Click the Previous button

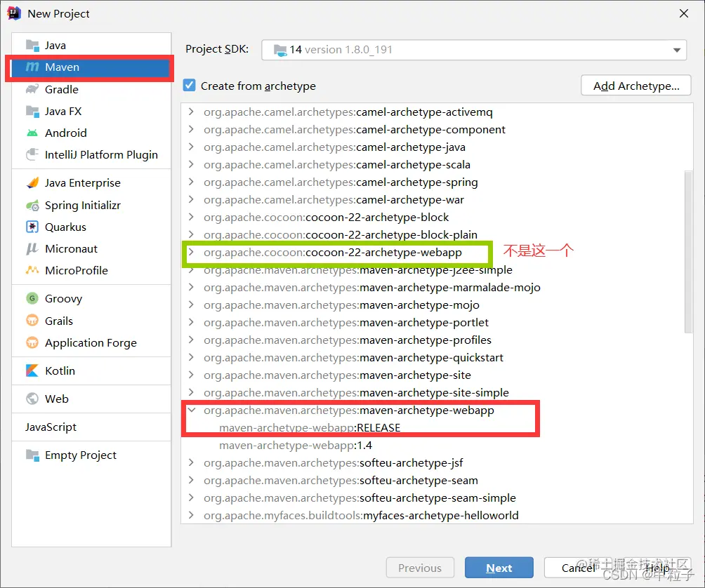click(420, 568)
